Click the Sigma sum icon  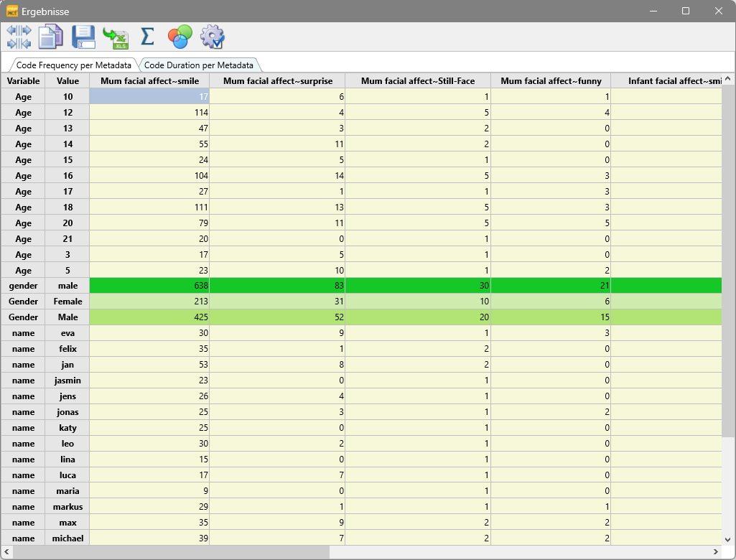147,37
